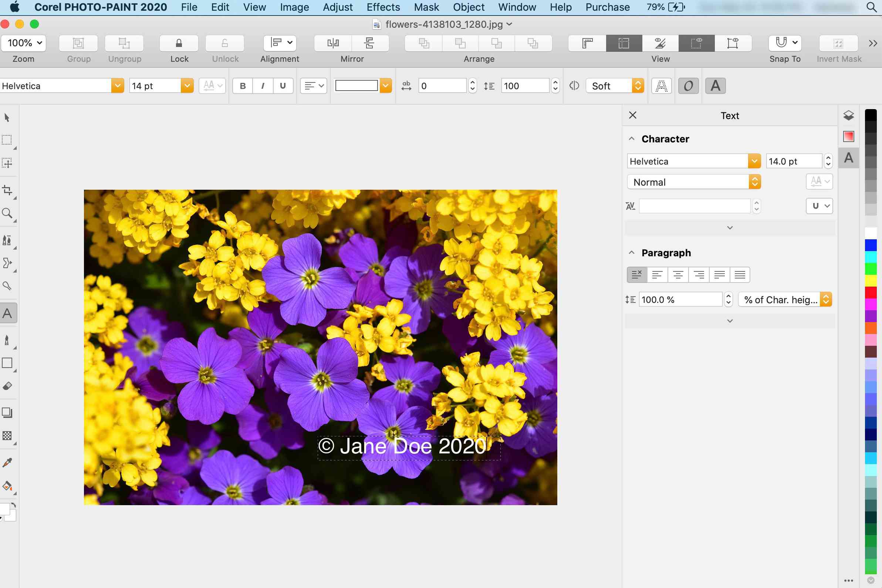Open the Effects menu

383,7
